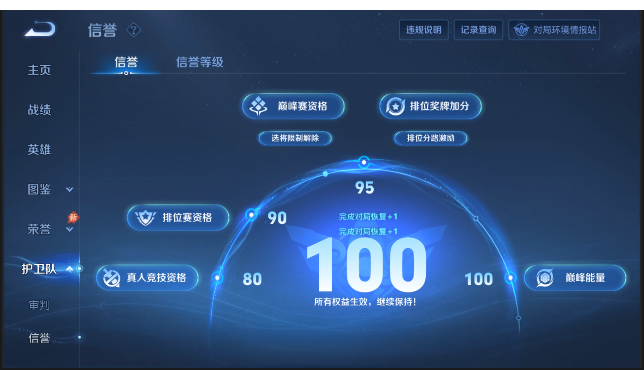
Task: Click the 信誉 page title
Action: click(x=102, y=30)
